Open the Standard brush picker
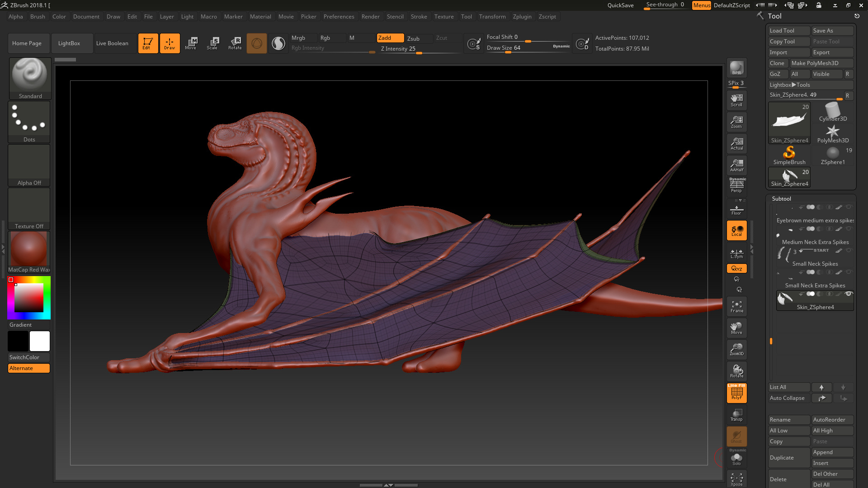 pyautogui.click(x=30, y=78)
